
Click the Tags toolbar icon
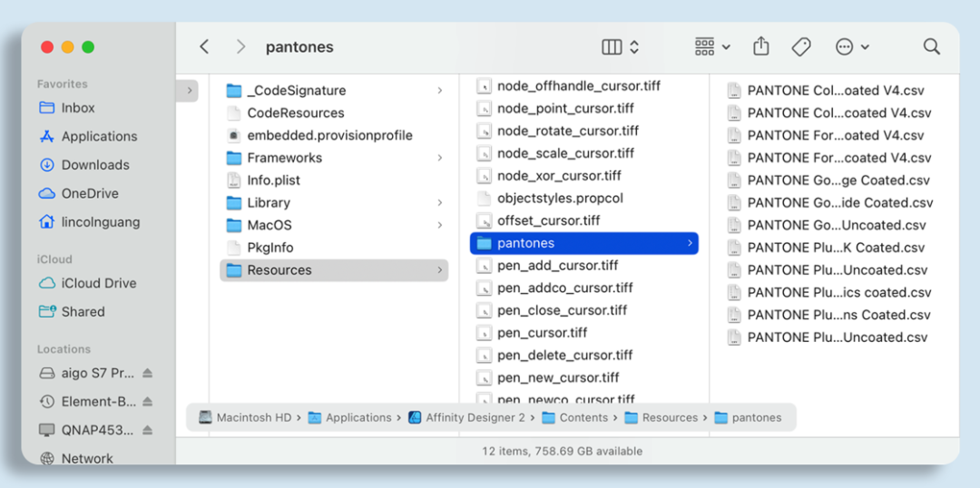coord(800,46)
